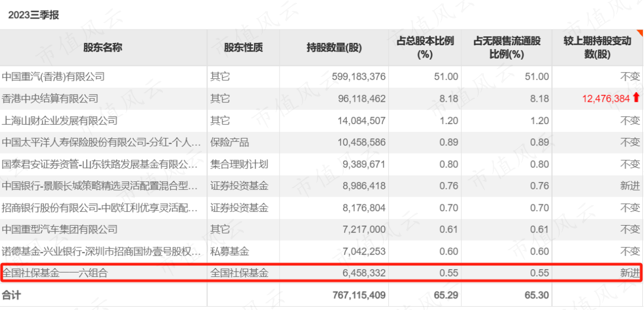The image size is (644, 310).
Task: Click 合计 total row label
Action: pos(11,295)
